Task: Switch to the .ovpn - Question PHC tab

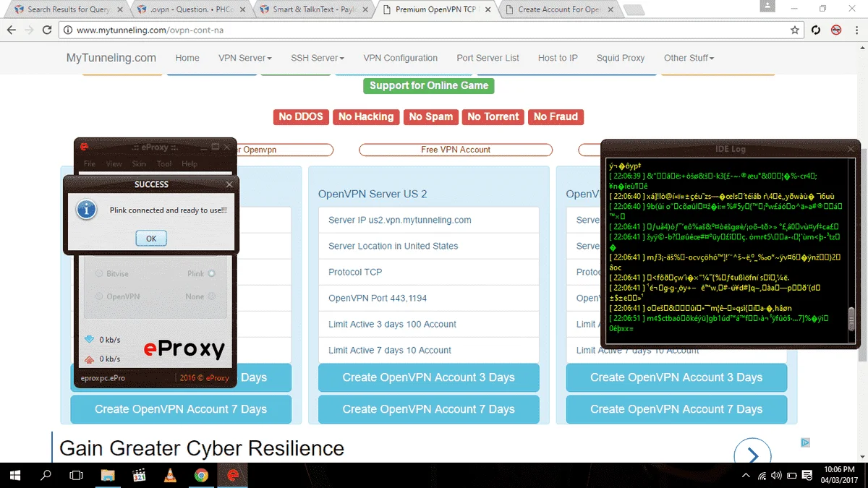Action: click(x=192, y=9)
